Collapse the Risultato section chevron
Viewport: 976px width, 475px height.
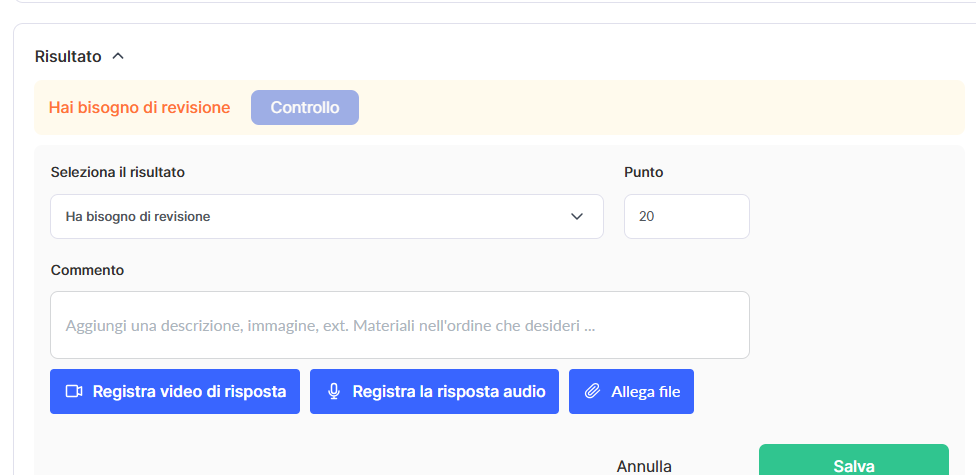(x=118, y=56)
